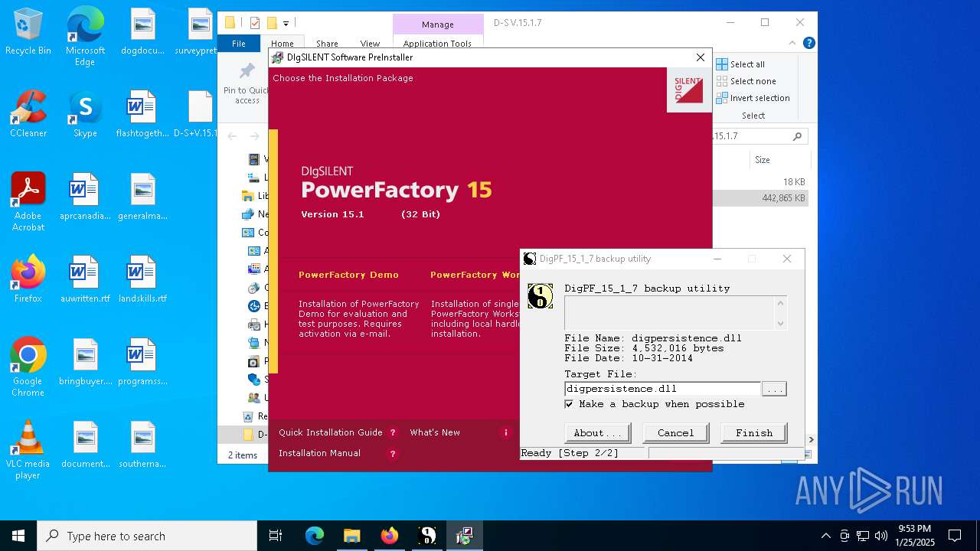Click the Size column header
980x551 pixels.
click(762, 160)
